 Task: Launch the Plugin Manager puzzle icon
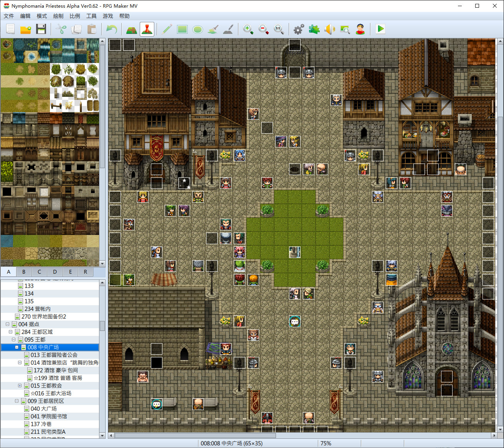click(314, 29)
